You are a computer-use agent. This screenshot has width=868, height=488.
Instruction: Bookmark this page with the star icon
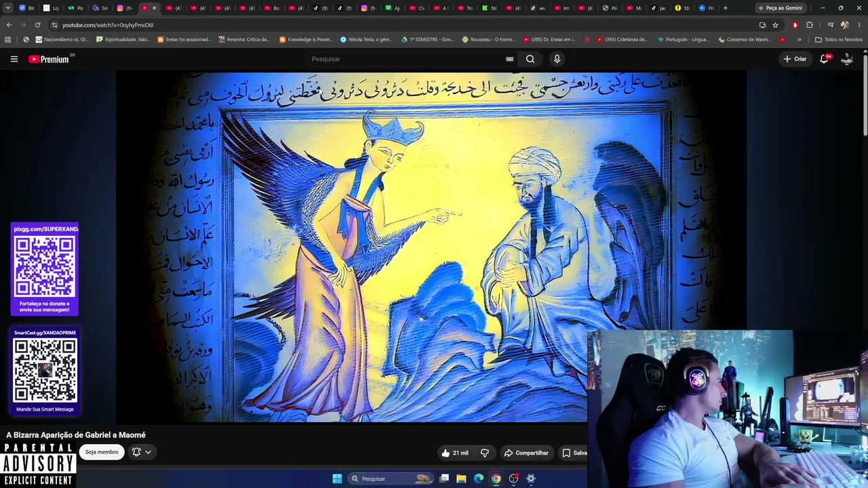tap(775, 25)
